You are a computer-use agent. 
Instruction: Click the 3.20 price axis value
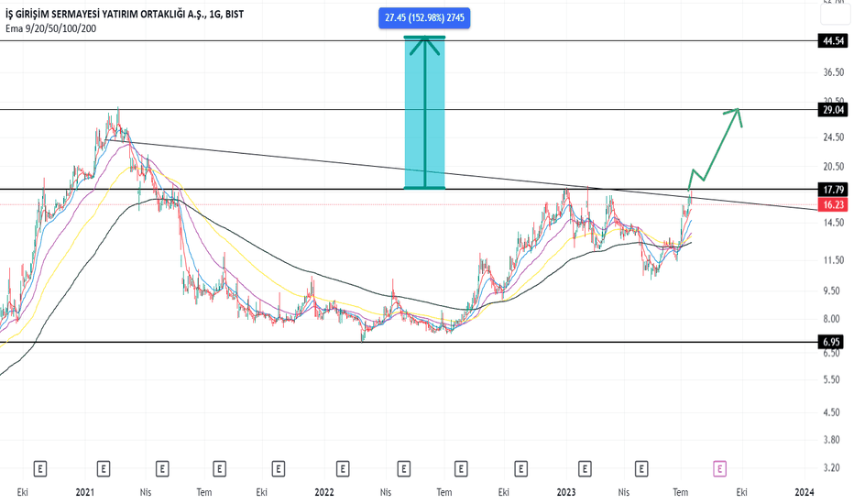(x=832, y=468)
